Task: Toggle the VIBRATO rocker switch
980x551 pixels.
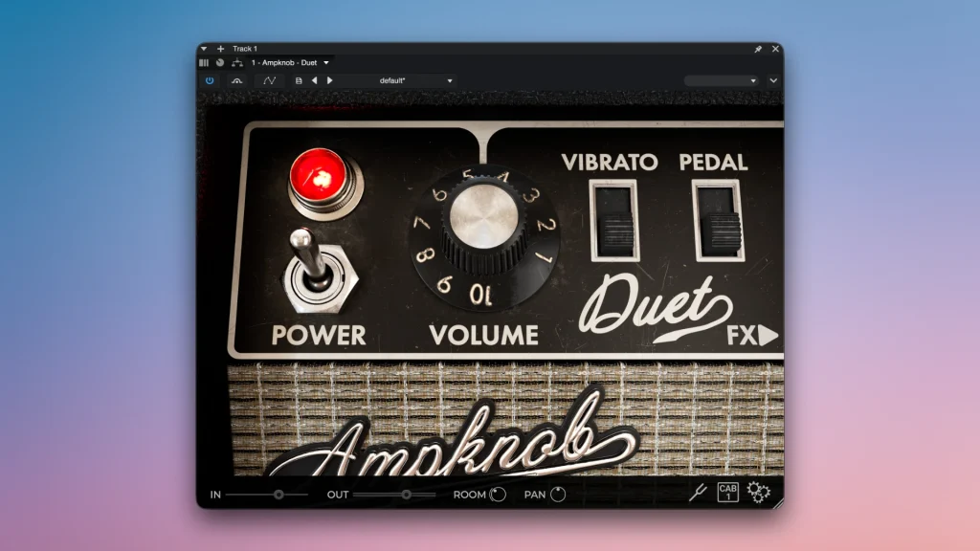Action: click(x=615, y=221)
